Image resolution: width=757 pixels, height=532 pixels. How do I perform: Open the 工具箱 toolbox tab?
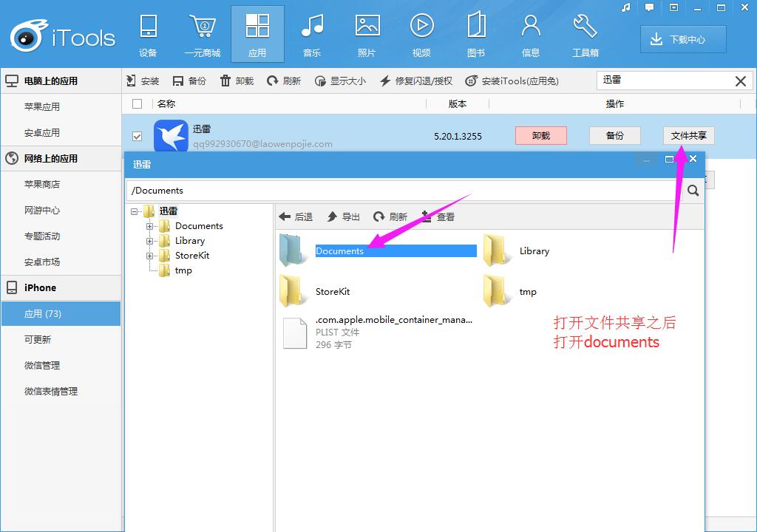coord(585,35)
